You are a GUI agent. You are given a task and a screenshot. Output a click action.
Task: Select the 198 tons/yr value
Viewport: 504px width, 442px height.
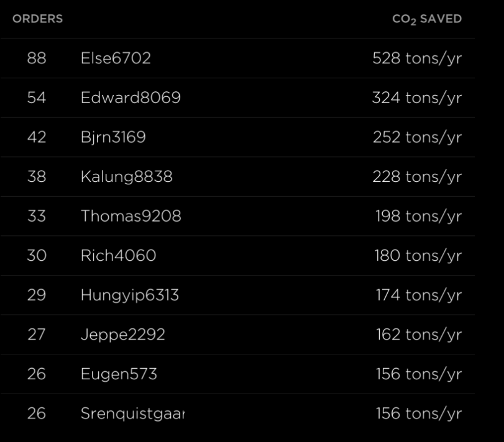(418, 216)
